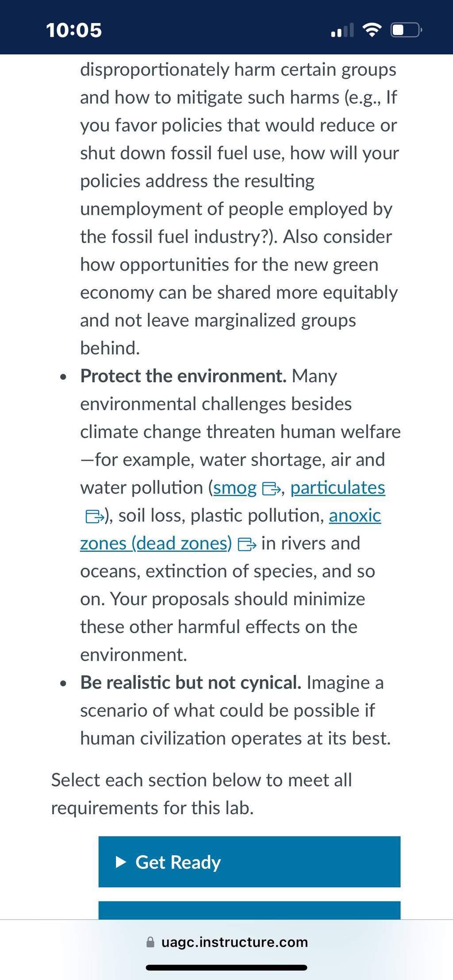453x980 pixels.
Task: Click the 'anoxic' portion of the link
Action: click(x=355, y=516)
